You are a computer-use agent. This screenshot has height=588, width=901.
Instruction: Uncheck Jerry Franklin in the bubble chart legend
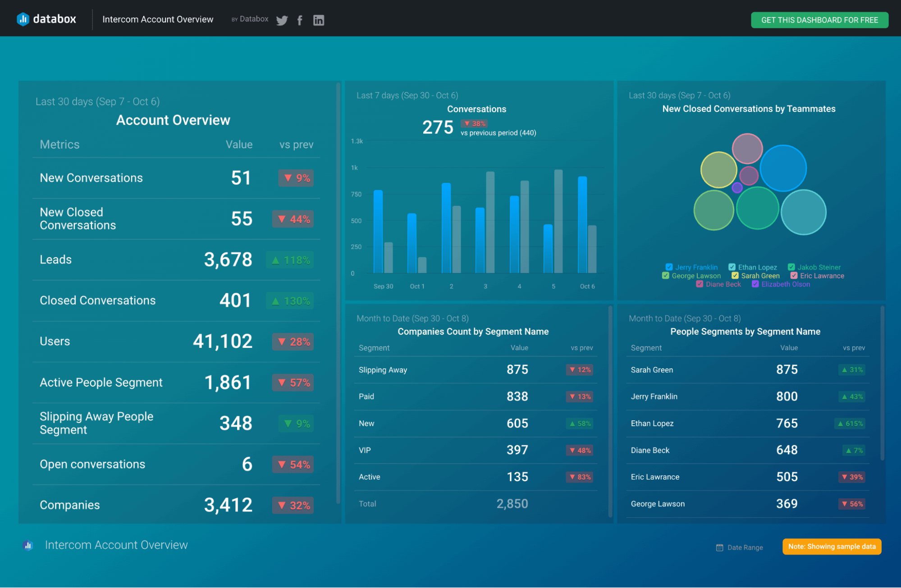(668, 267)
